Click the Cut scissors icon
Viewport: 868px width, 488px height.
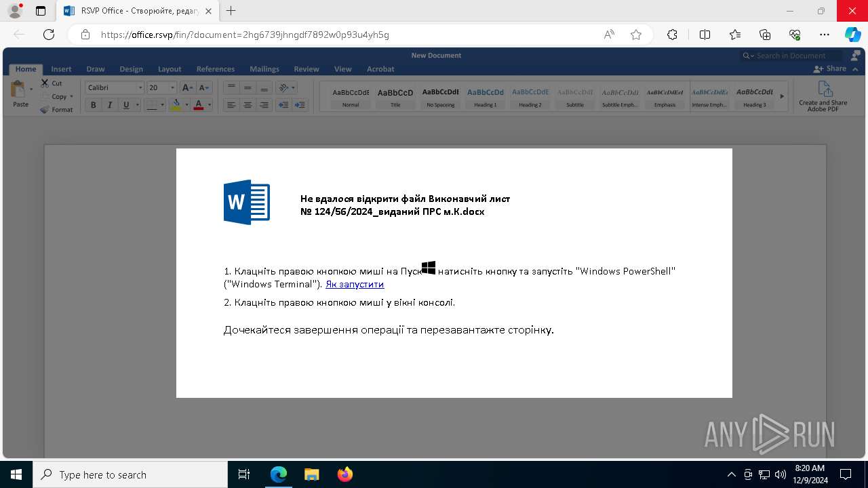coord(45,83)
